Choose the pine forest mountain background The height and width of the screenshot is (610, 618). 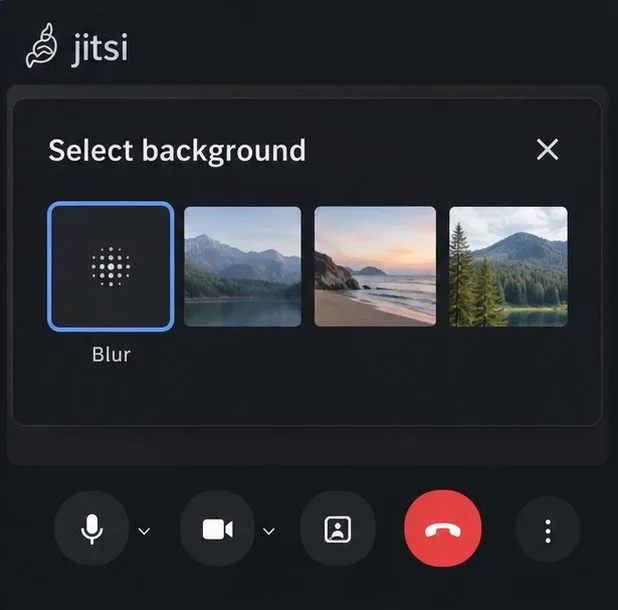(x=508, y=266)
